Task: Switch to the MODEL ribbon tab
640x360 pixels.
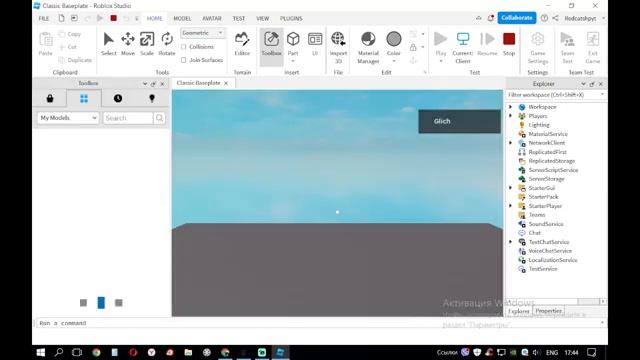Action: pos(182,18)
